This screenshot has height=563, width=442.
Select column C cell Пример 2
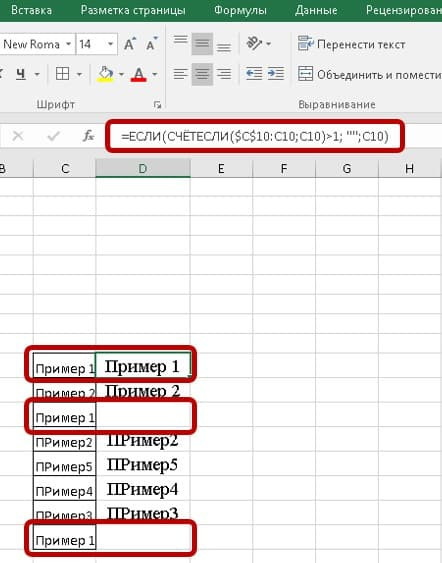(x=65, y=390)
